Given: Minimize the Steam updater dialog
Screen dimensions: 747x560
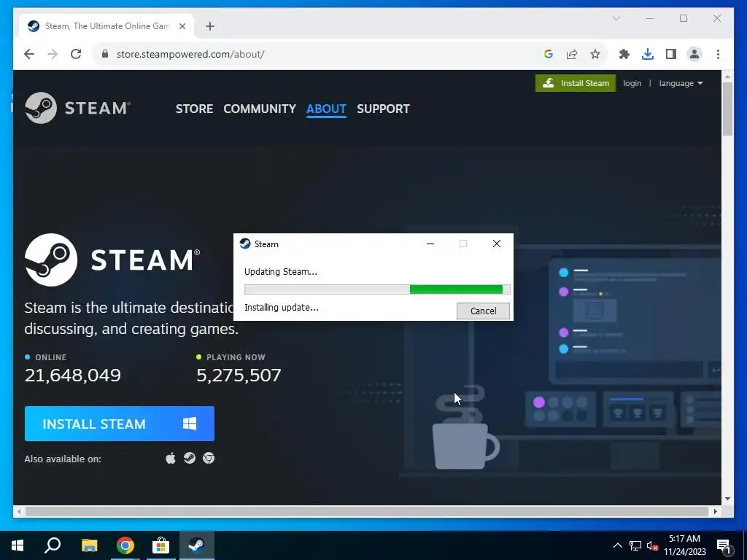Looking at the screenshot, I should [x=430, y=244].
